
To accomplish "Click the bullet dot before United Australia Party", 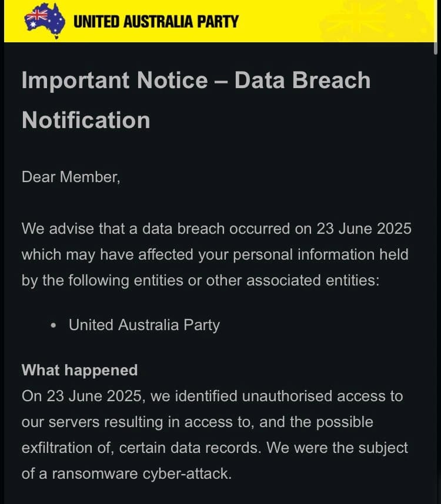I will pos(54,325).
